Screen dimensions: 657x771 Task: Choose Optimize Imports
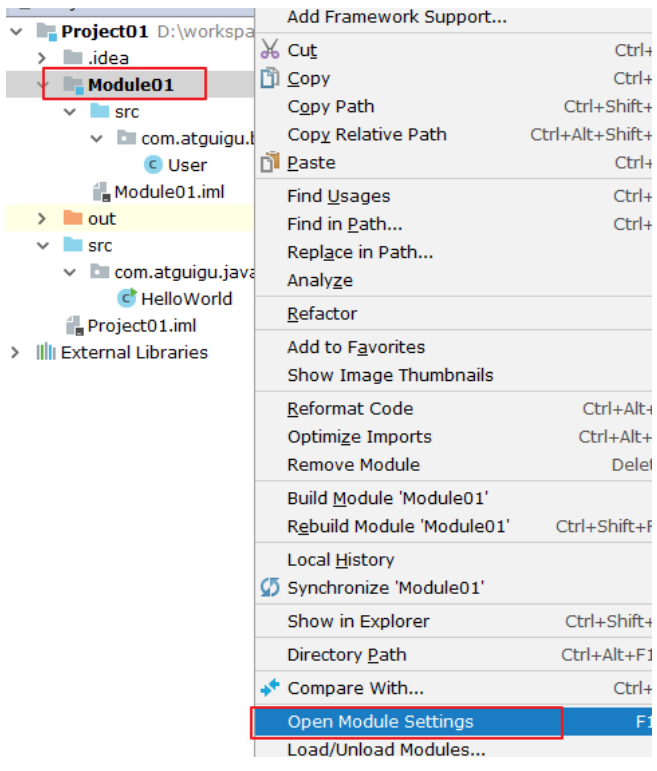pyautogui.click(x=453, y=436)
